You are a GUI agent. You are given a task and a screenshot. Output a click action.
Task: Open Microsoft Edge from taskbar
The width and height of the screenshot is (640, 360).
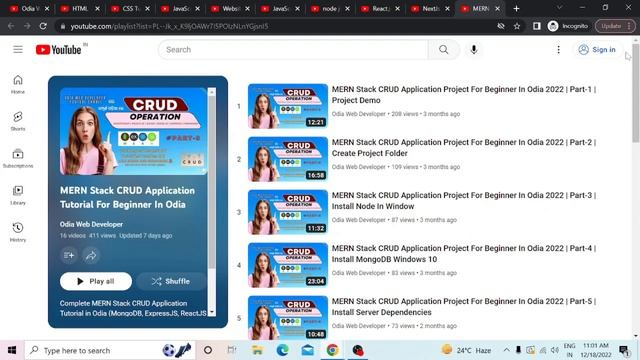pyautogui.click(x=282, y=350)
